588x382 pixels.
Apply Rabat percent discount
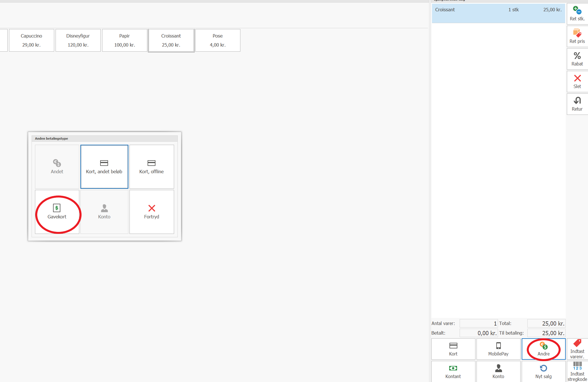pos(577,59)
